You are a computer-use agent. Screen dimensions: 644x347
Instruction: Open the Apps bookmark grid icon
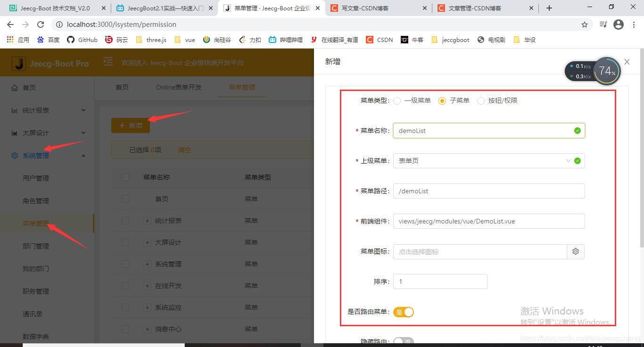click(10, 40)
